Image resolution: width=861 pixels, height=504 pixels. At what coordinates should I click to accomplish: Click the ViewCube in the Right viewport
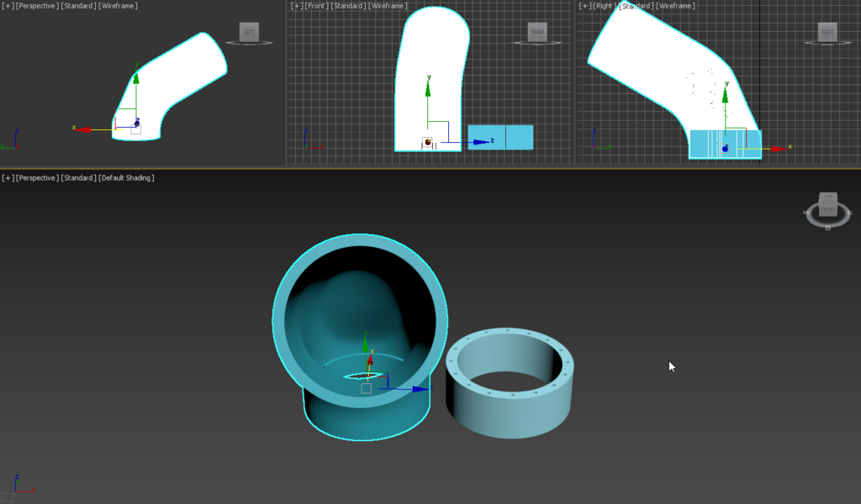coord(827,32)
